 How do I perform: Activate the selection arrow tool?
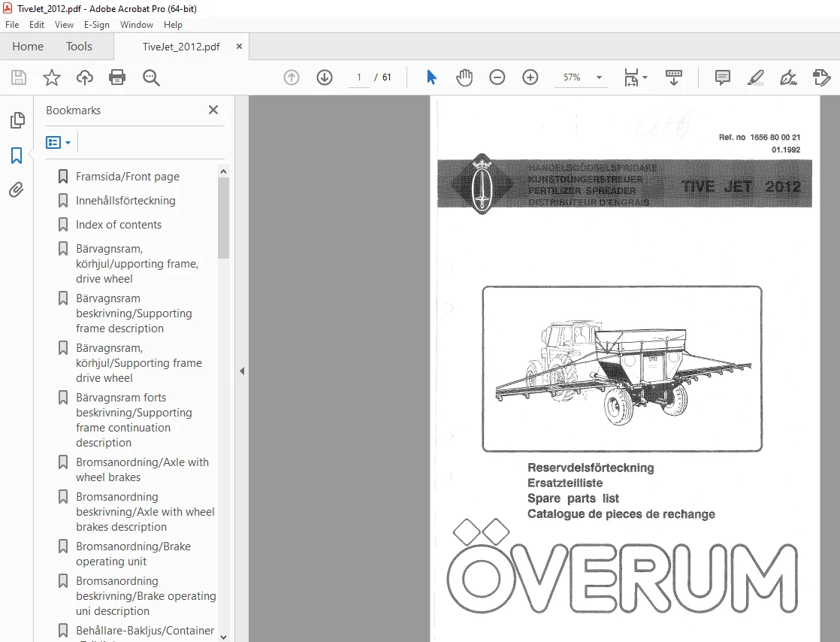[431, 77]
